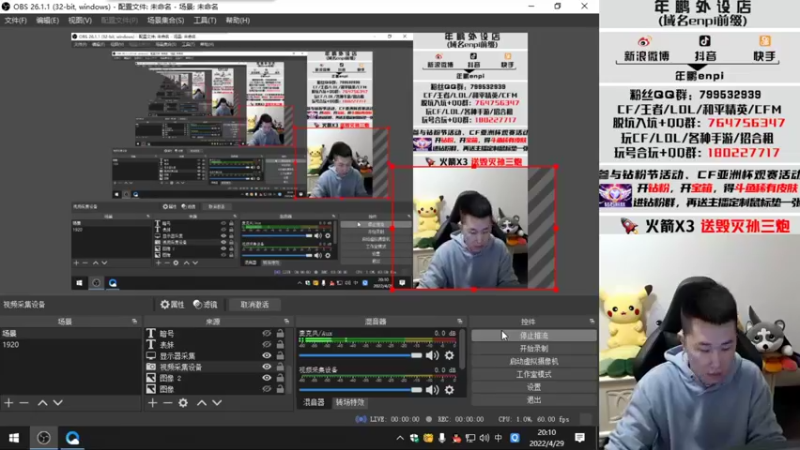The height and width of the screenshot is (450, 800).
Task: Open the 工具(T) menu
Action: pyautogui.click(x=205, y=20)
